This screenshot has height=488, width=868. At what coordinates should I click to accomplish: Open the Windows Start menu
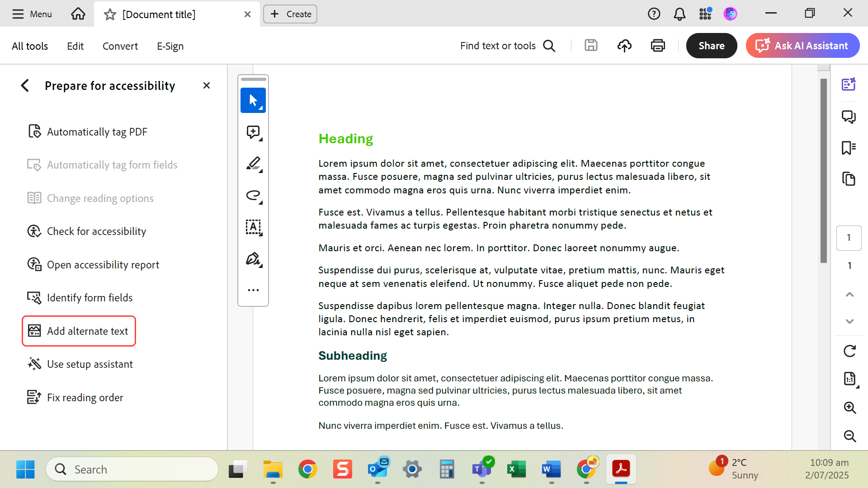(25, 469)
